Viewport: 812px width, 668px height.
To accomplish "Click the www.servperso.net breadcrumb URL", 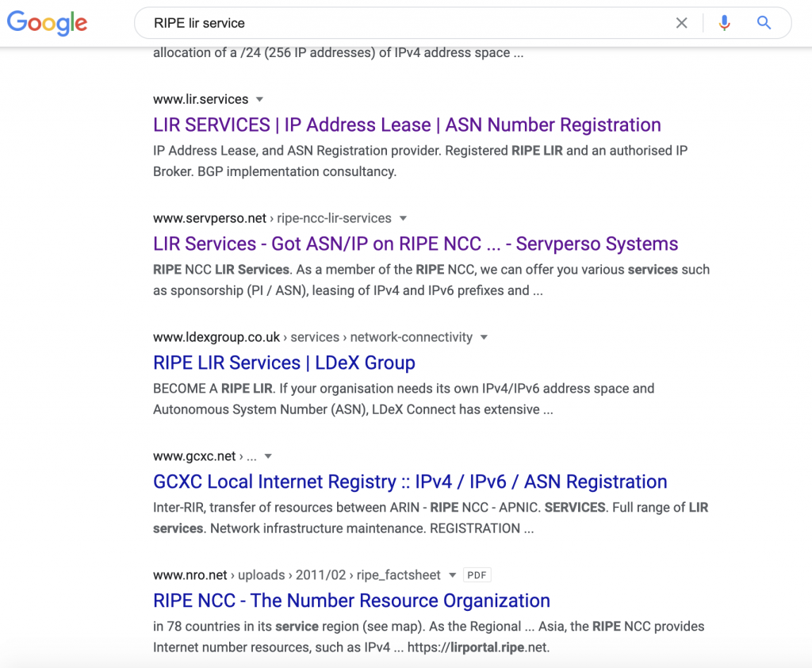I will [273, 219].
